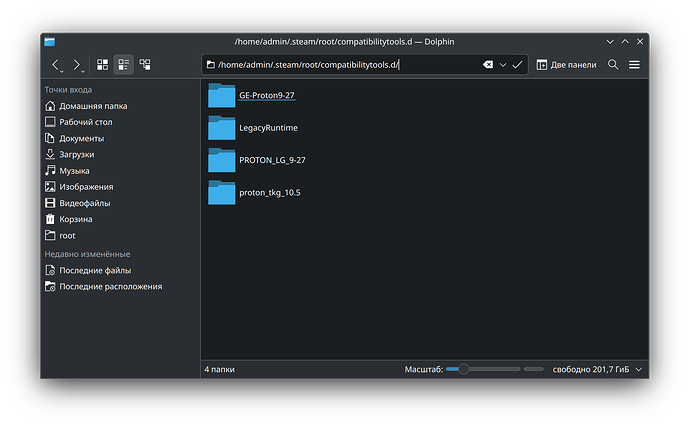This screenshot has width=690, height=426.
Task: Open Последние файлы entry
Action: [121, 270]
